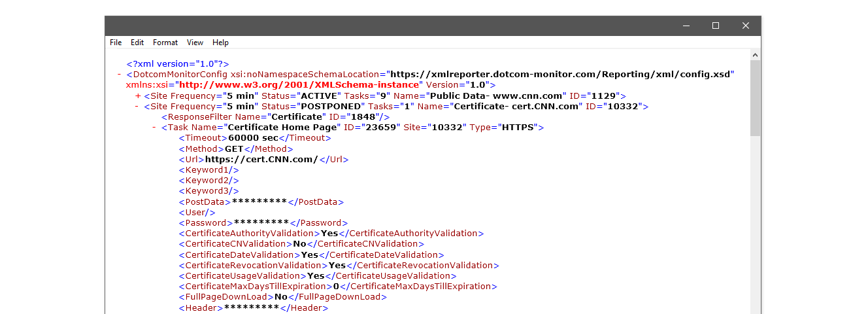Open the File menu

116,43
